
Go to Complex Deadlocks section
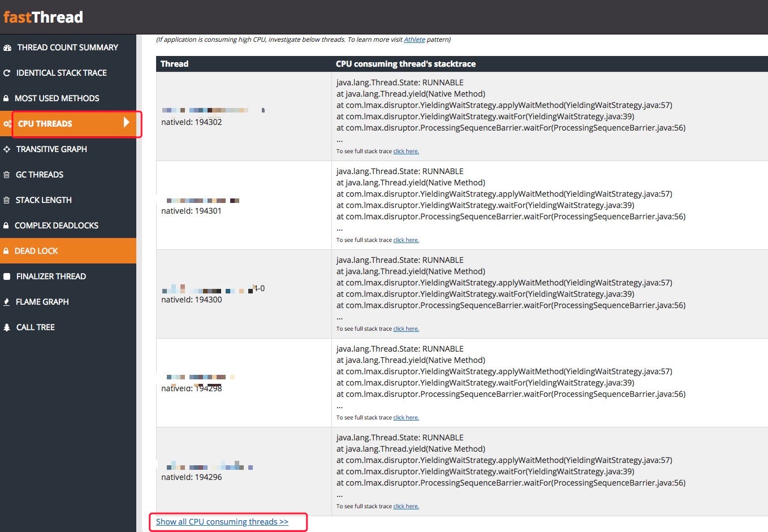(56, 226)
